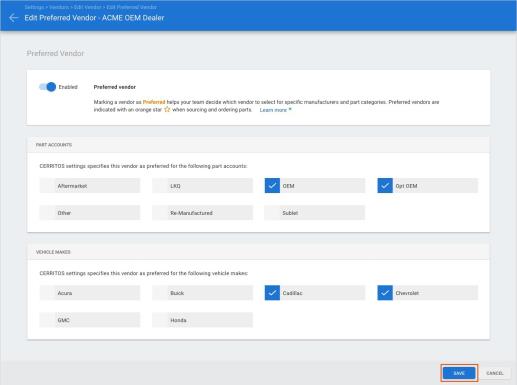Open Vendors in the breadcrumb
The image size is (517, 385).
(x=59, y=7)
